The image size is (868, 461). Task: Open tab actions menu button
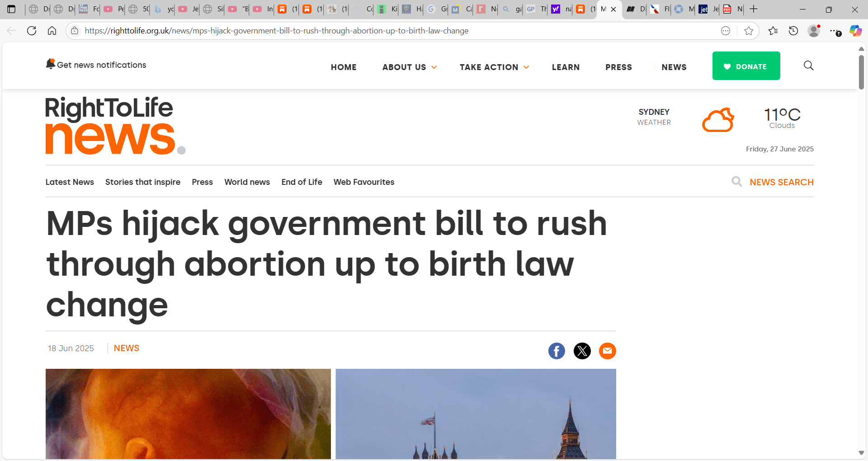click(x=11, y=9)
